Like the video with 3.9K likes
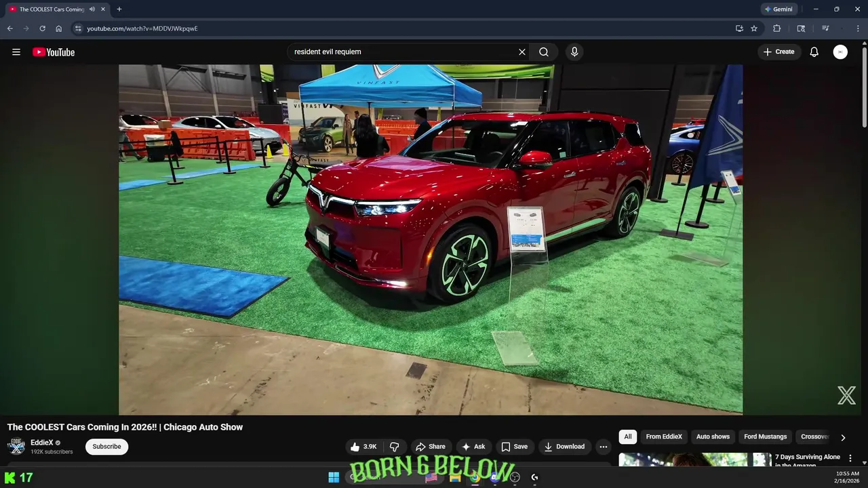Viewport: 868px width, 488px height. point(363,447)
